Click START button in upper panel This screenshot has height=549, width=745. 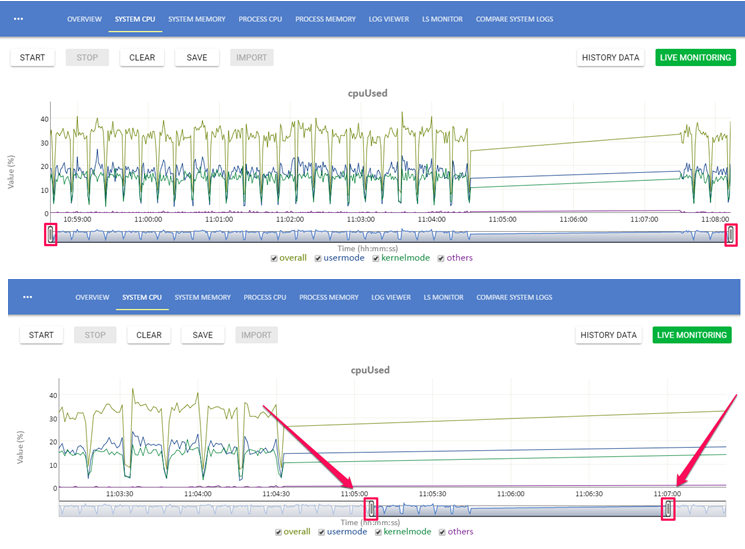32,58
